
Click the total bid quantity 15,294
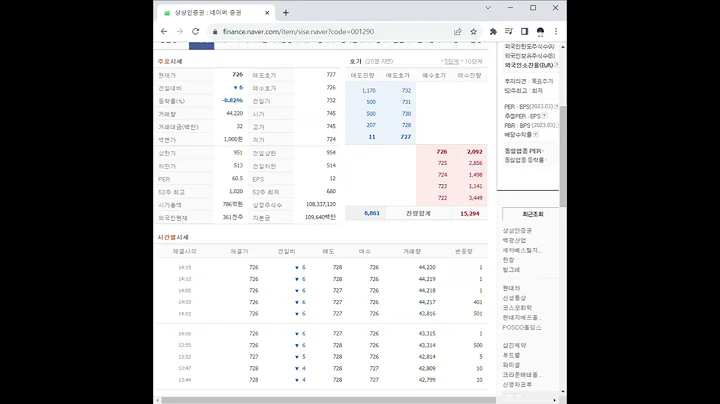pyautogui.click(x=469, y=213)
